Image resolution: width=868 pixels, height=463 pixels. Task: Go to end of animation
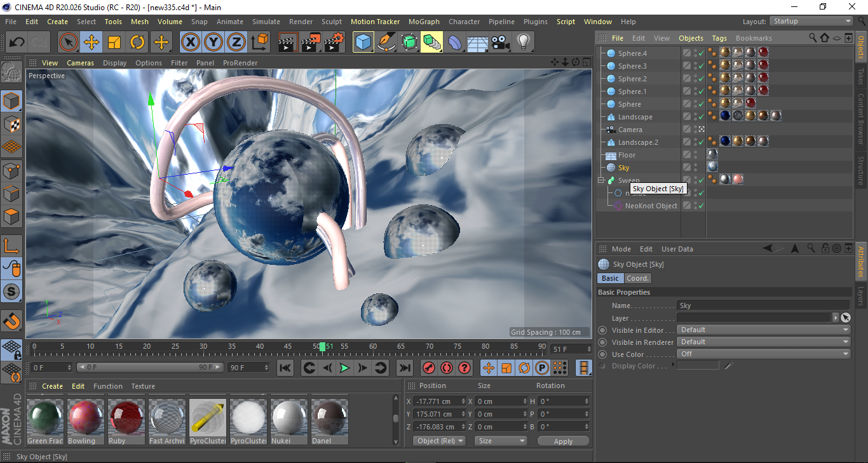point(404,368)
